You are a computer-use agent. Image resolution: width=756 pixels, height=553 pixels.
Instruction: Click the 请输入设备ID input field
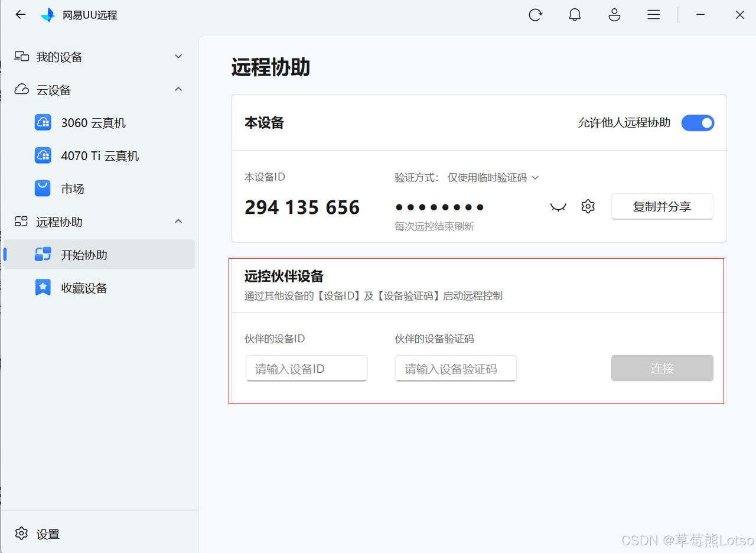click(307, 369)
